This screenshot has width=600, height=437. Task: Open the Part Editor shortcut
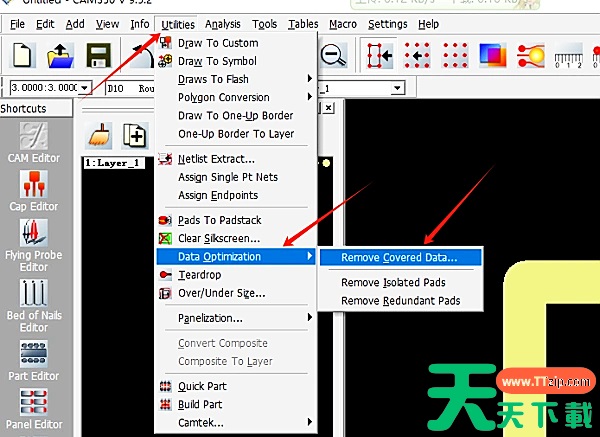(34, 361)
